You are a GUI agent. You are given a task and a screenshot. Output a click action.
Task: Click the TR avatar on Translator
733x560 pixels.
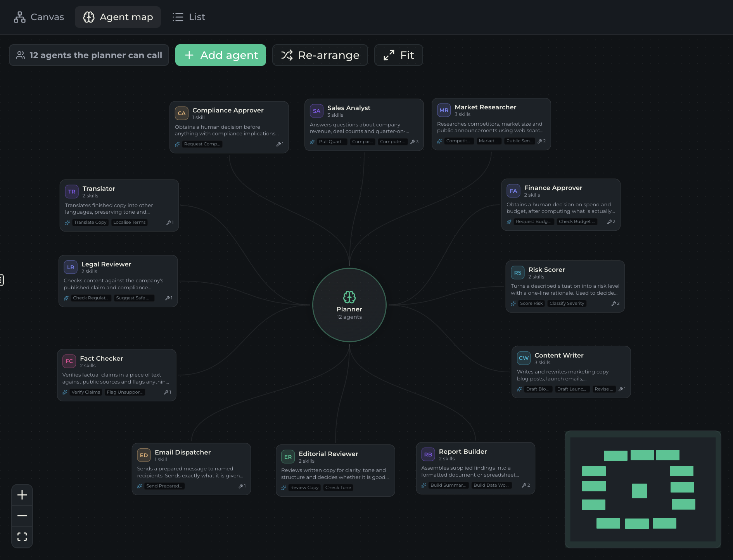[72, 192]
